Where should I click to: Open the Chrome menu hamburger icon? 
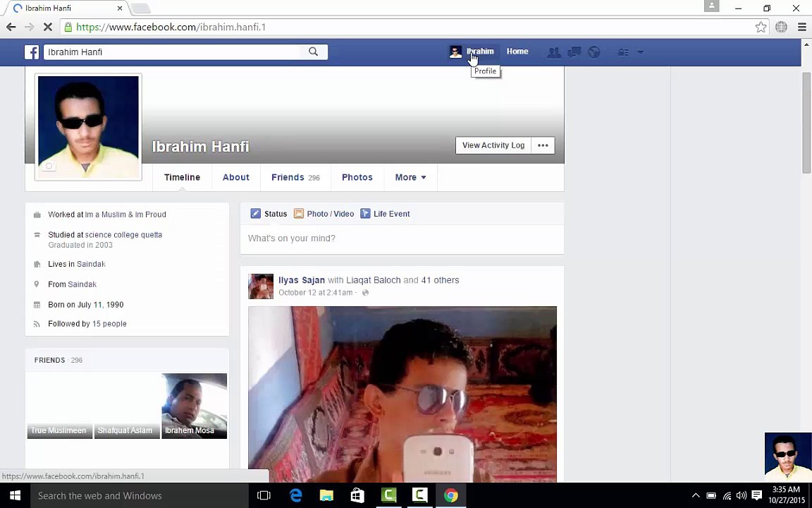pyautogui.click(x=801, y=27)
